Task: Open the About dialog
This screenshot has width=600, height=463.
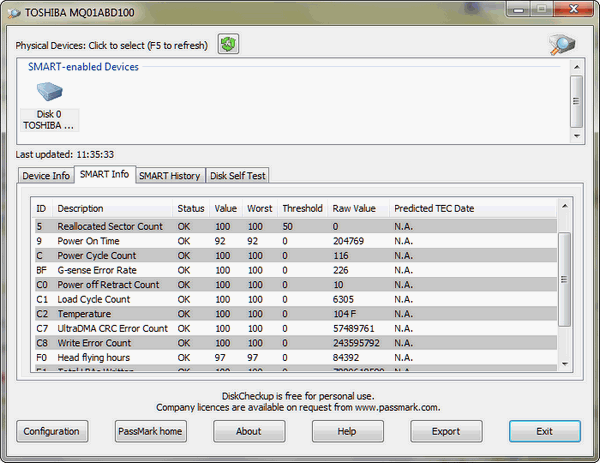Action: pyautogui.click(x=249, y=431)
